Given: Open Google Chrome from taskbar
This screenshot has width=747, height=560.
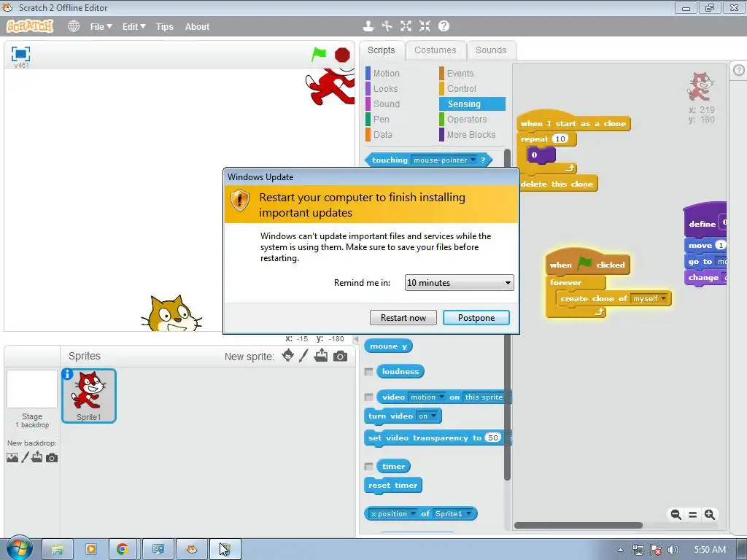Looking at the screenshot, I should [x=123, y=549].
